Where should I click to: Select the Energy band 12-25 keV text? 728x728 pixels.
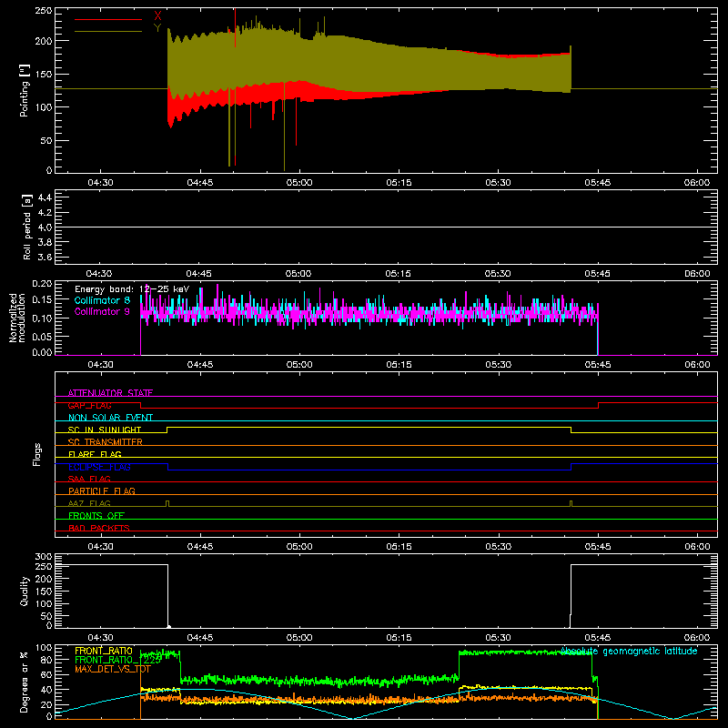(132, 289)
